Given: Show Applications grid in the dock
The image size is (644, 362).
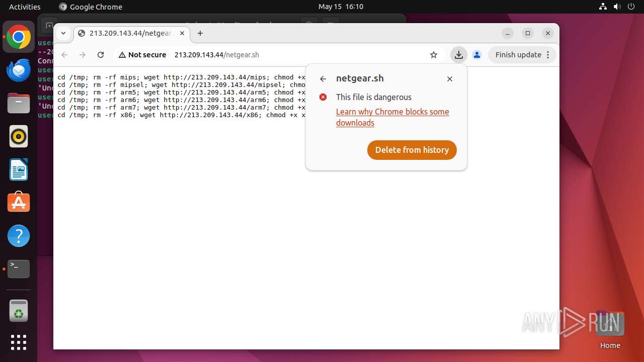Looking at the screenshot, I should (x=19, y=342).
